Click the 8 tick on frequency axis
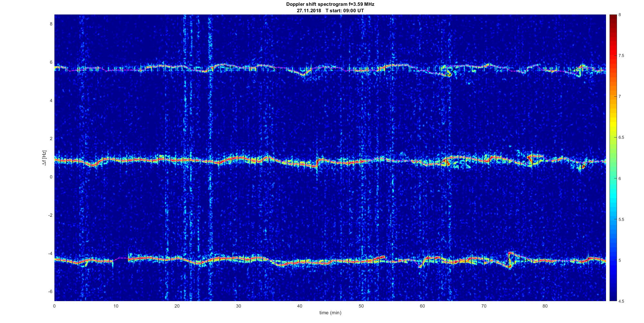Image resolution: width=644 pixels, height=323 pixels. [x=51, y=24]
